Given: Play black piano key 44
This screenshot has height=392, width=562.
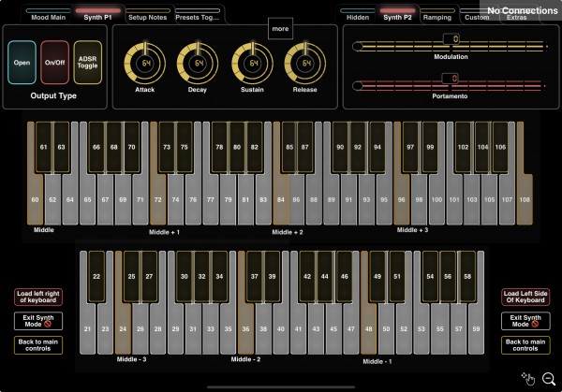Looking at the screenshot, I should (x=325, y=276).
